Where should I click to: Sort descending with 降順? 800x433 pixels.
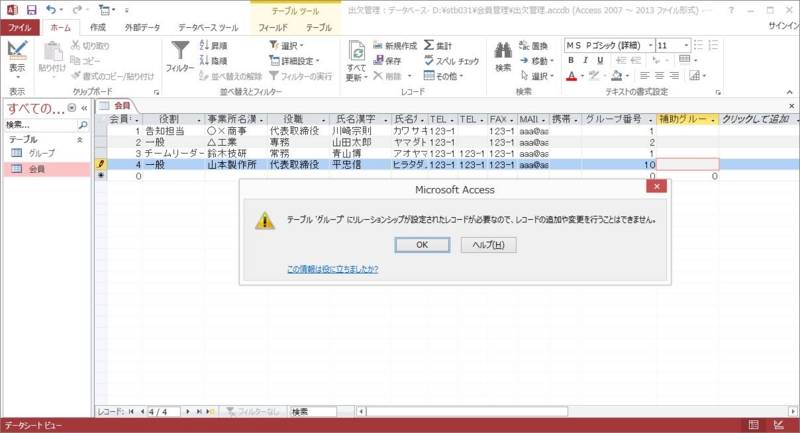point(214,61)
